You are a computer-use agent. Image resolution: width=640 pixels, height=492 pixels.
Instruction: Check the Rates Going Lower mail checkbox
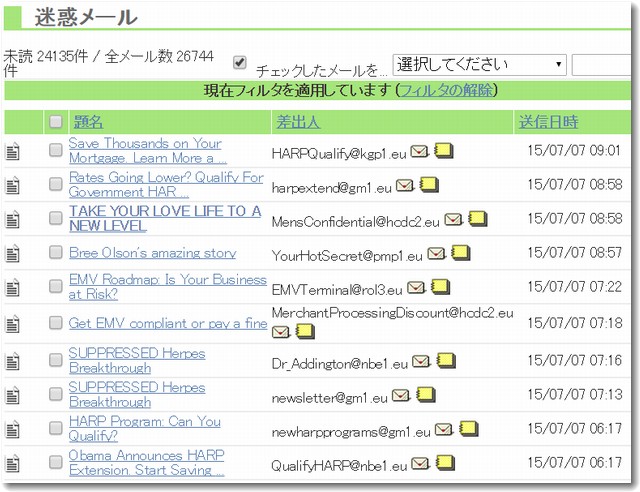coord(56,184)
